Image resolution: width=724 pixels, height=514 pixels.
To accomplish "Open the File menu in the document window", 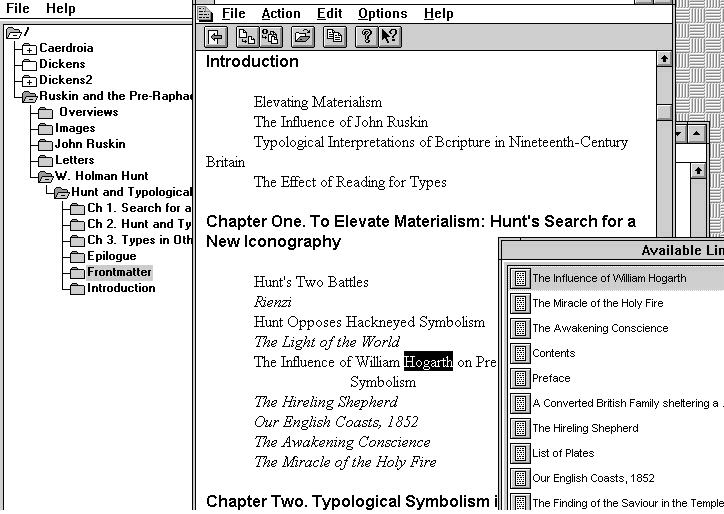I will [x=234, y=14].
